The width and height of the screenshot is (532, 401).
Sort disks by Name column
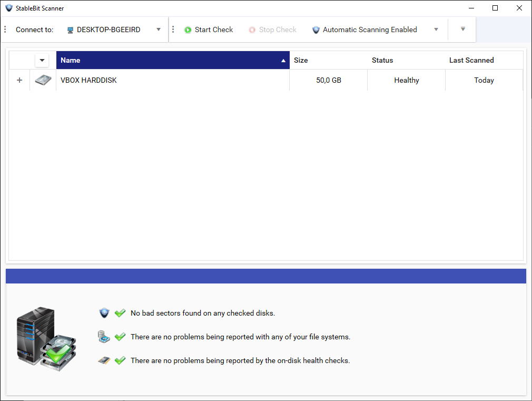(x=173, y=60)
